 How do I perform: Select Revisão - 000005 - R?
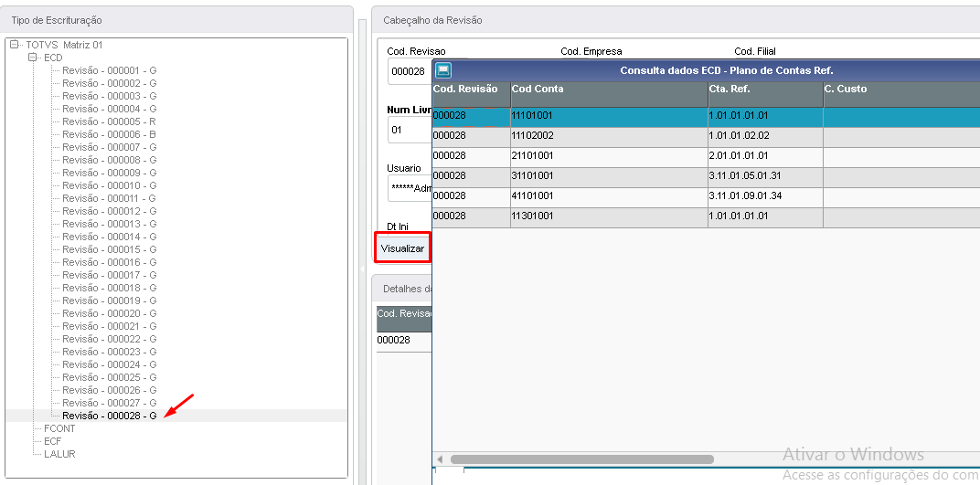pyautogui.click(x=110, y=121)
